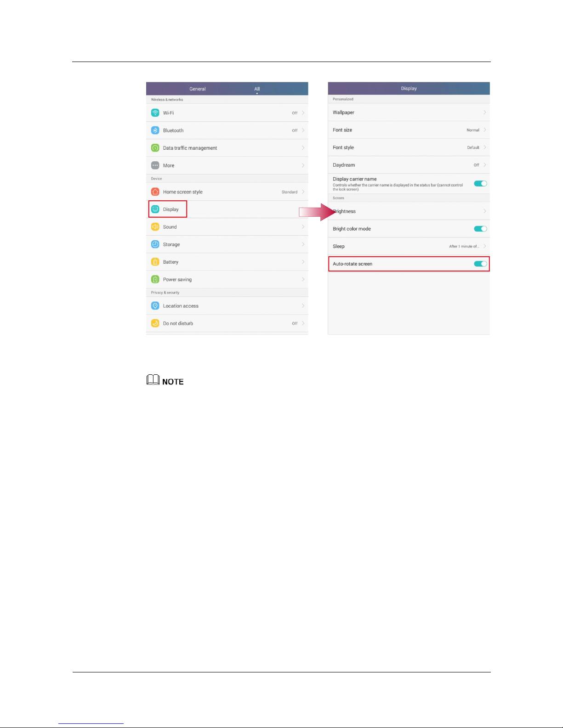Image resolution: width=563 pixels, height=728 pixels.
Task: Tap the Sound speaker icon
Action: 155,227
